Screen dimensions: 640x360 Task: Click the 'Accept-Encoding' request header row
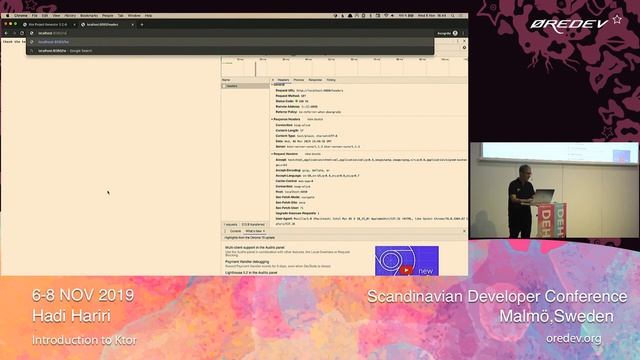(x=302, y=170)
